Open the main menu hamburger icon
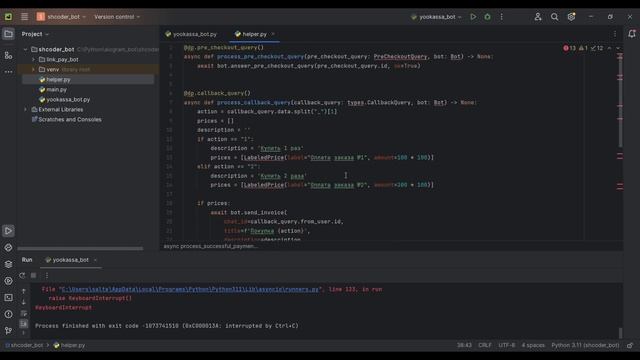 24,17
